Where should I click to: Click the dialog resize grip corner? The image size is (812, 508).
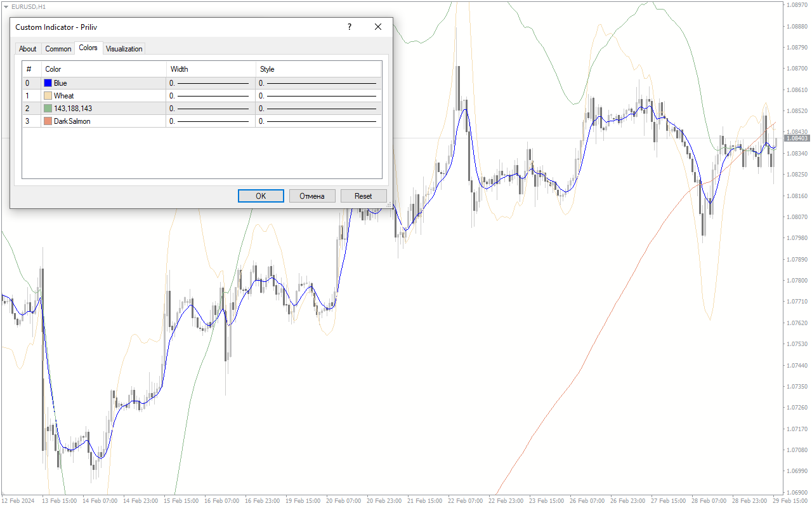389,205
